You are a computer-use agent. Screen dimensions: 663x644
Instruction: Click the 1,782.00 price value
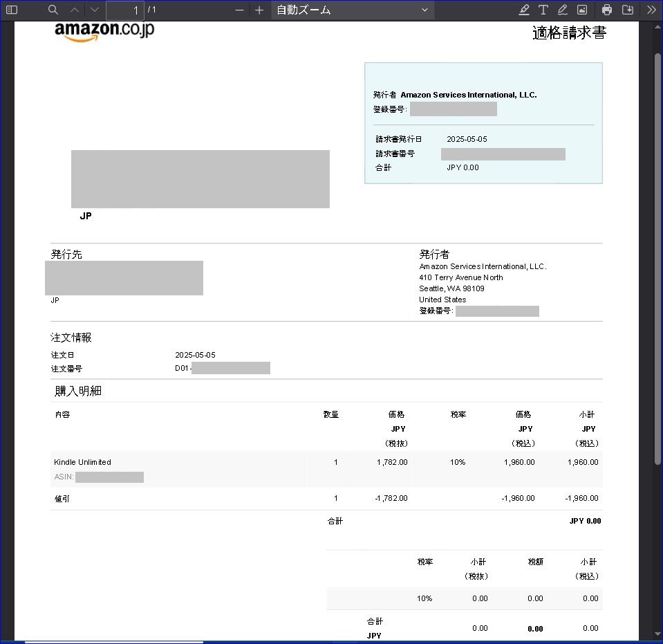tap(392, 462)
